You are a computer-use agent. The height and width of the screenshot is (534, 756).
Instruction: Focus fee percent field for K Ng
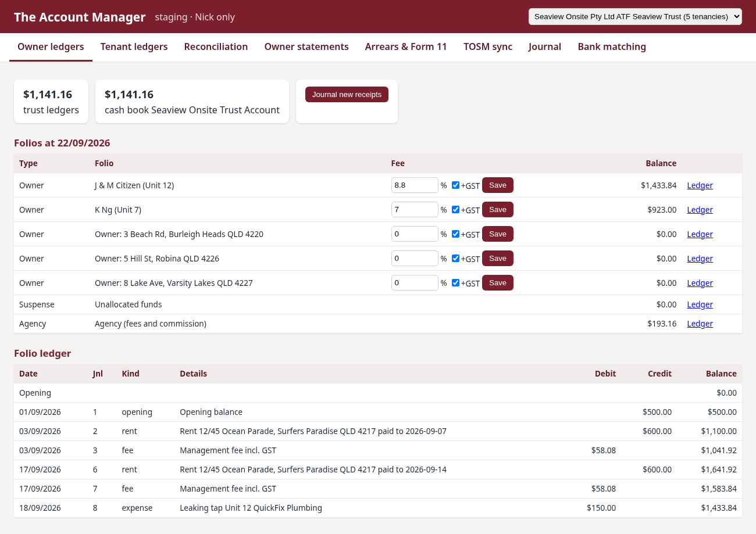pos(415,210)
